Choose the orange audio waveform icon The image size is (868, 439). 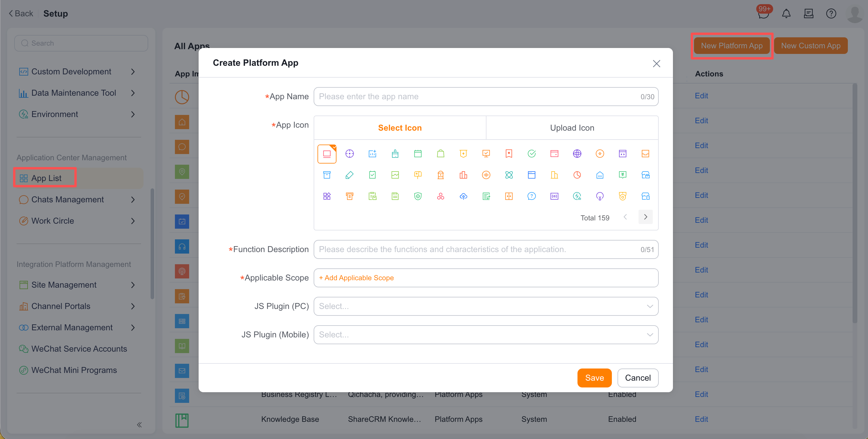pyautogui.click(x=486, y=175)
